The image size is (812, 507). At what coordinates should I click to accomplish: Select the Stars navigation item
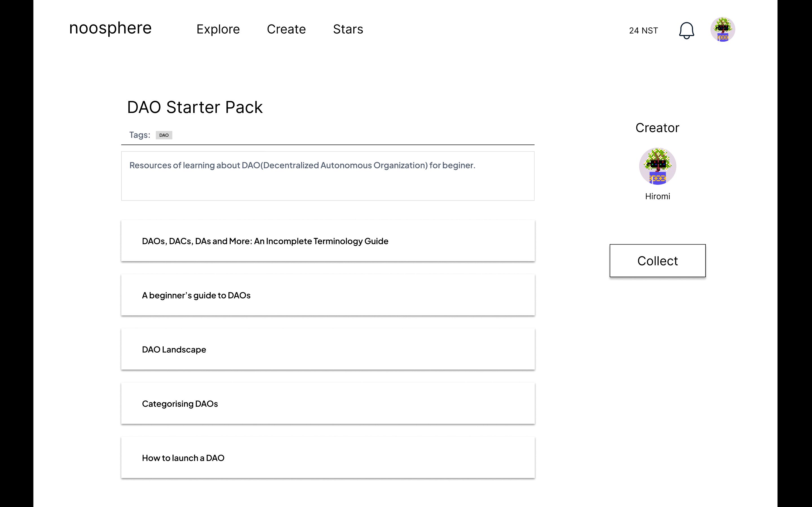348,29
